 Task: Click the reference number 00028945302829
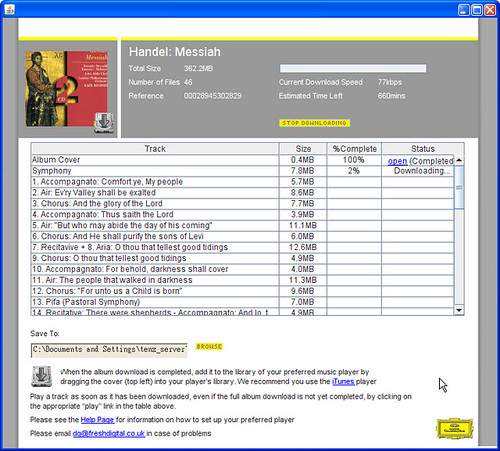click(212, 96)
